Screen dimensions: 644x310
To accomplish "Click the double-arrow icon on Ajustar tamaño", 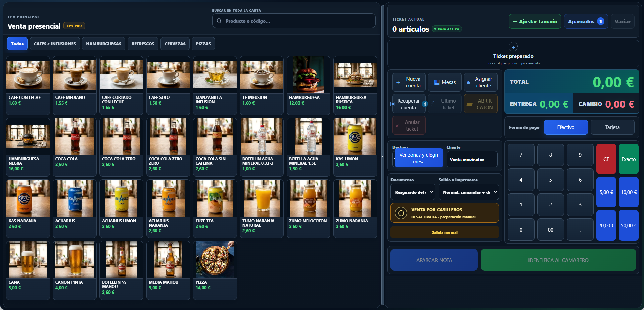I will pyautogui.click(x=515, y=22).
